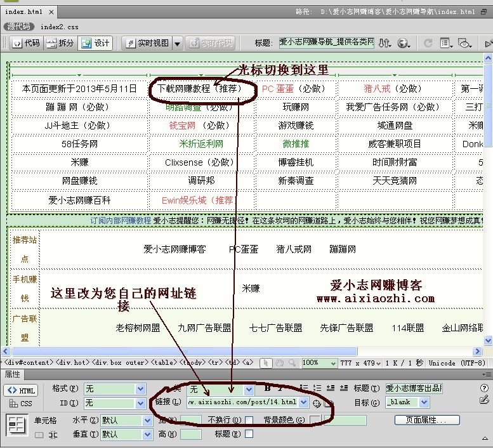Select the index.html document tab
Viewport: 493px width, 448px height.
[x=24, y=12]
